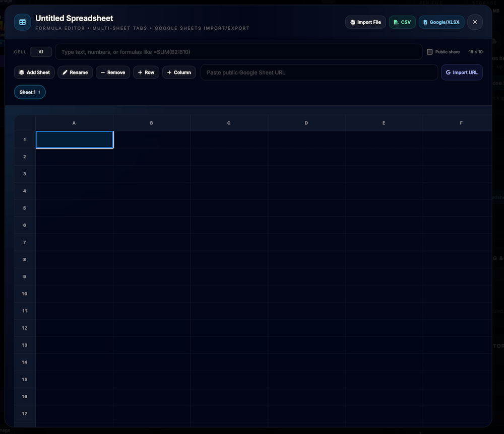504x434 pixels.
Task: Click the download icon on Import File
Action: [x=353, y=22]
